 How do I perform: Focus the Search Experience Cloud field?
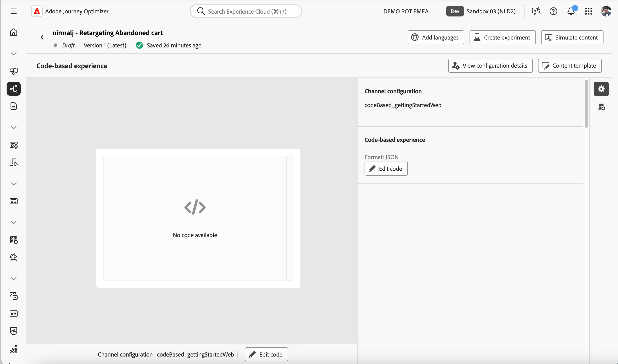click(246, 11)
